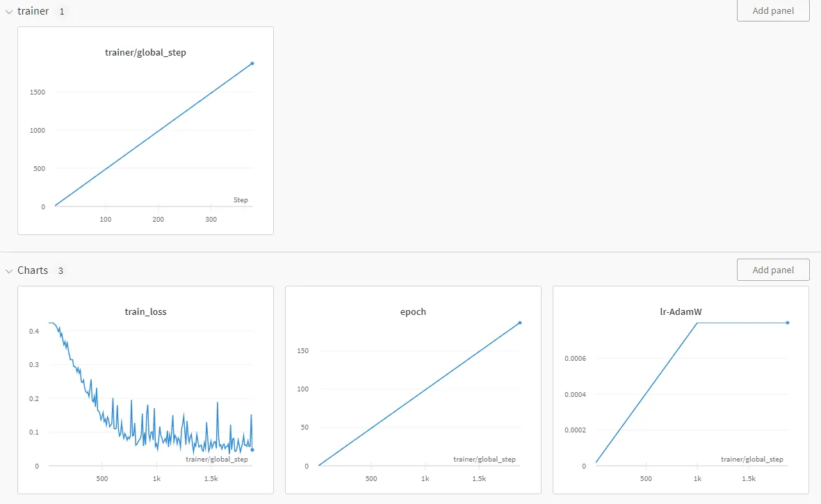Click the end point dot on trainer/global_step line
The height and width of the screenshot is (504, 821).
pyautogui.click(x=252, y=63)
